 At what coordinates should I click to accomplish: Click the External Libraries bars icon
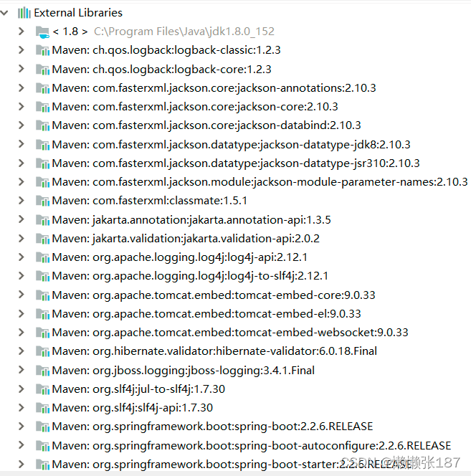[24, 13]
